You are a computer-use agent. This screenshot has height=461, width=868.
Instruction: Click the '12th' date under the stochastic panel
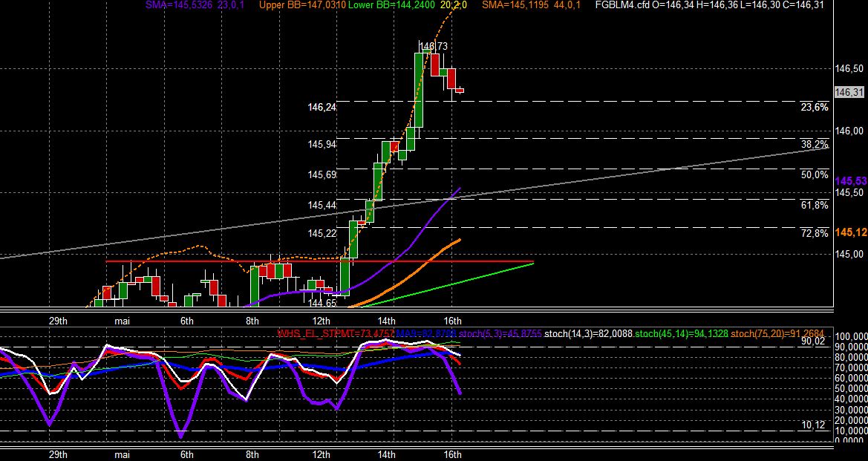tap(321, 455)
